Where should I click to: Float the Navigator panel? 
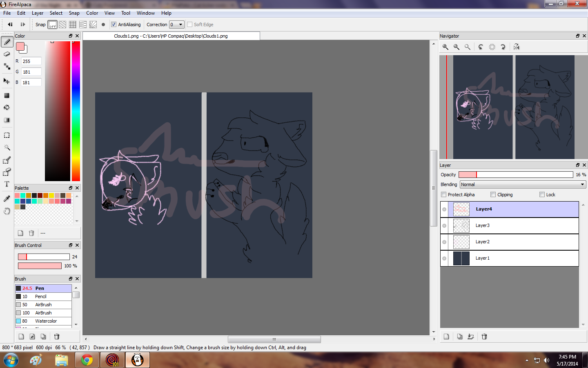point(578,36)
